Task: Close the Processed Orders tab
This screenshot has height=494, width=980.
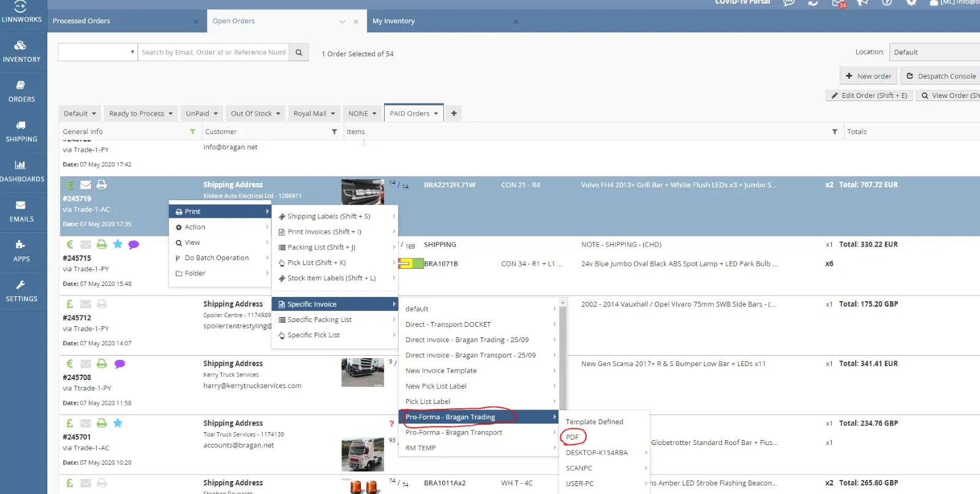Action: coord(196,21)
